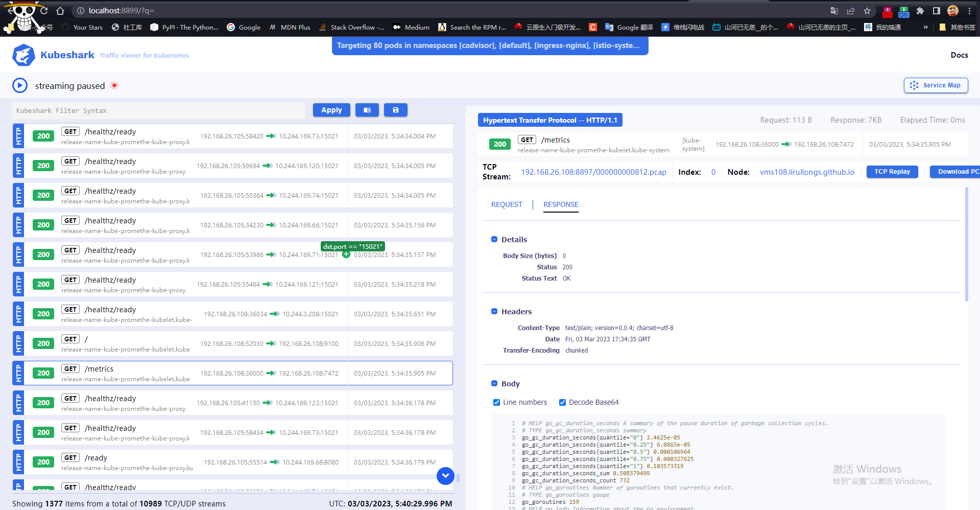Toggle the Decode Base64 checkbox
This screenshot has height=510, width=980.
point(562,402)
